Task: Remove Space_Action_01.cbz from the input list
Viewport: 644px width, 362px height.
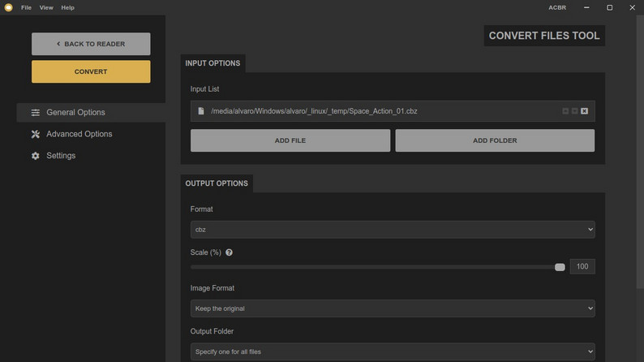Action: [x=584, y=111]
